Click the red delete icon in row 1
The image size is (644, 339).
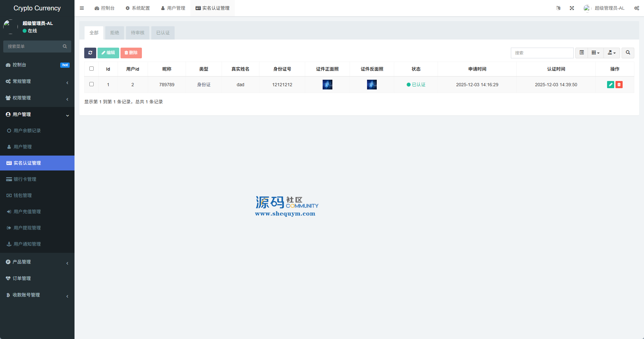619,85
